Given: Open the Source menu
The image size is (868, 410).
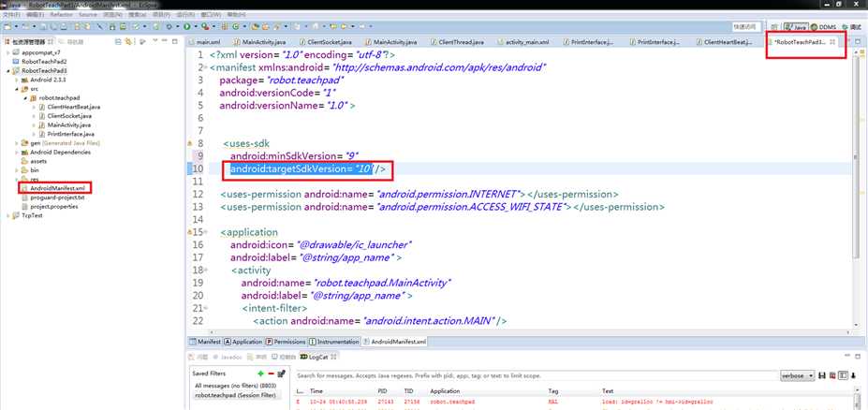Looking at the screenshot, I should point(88,15).
